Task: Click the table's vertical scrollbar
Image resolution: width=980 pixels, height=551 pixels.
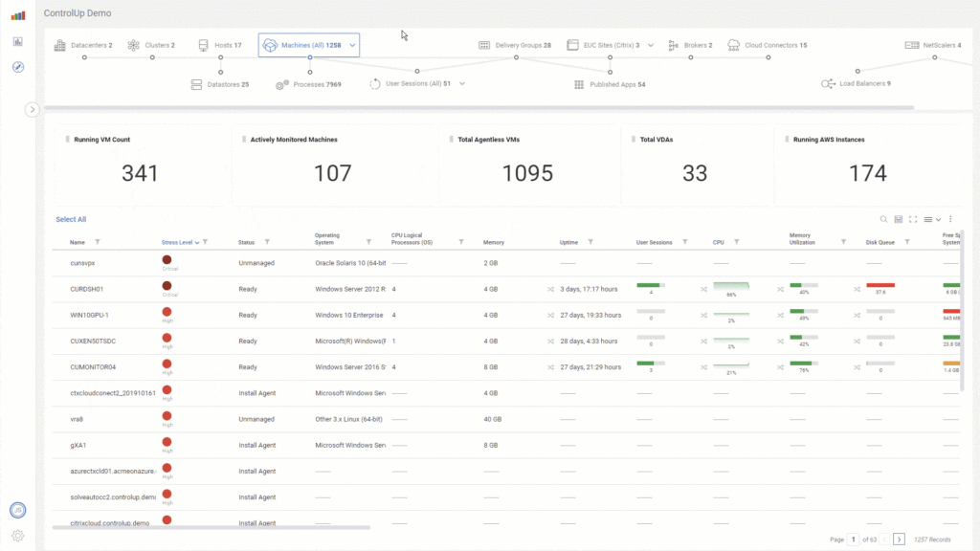Action: point(963,311)
